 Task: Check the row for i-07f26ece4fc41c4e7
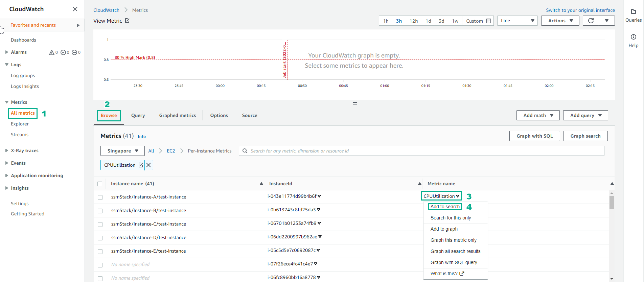(100, 265)
